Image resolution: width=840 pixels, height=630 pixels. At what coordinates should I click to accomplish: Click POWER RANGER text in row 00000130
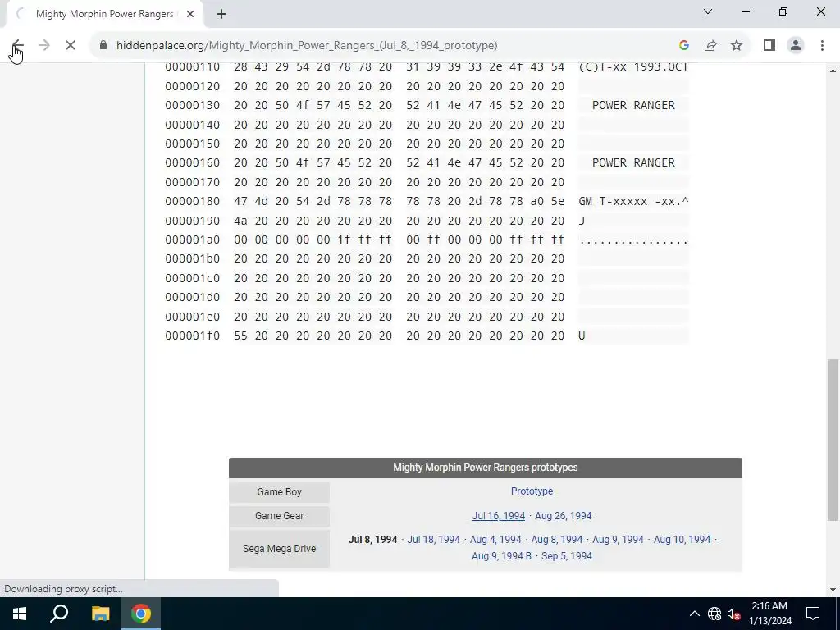pyautogui.click(x=633, y=105)
